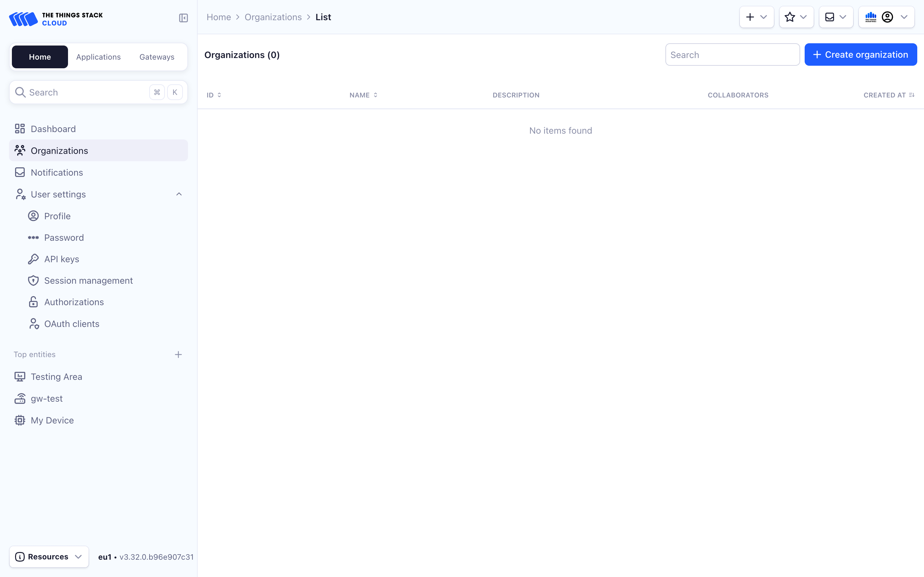Sort the table by ID column
924x577 pixels.
click(214, 95)
